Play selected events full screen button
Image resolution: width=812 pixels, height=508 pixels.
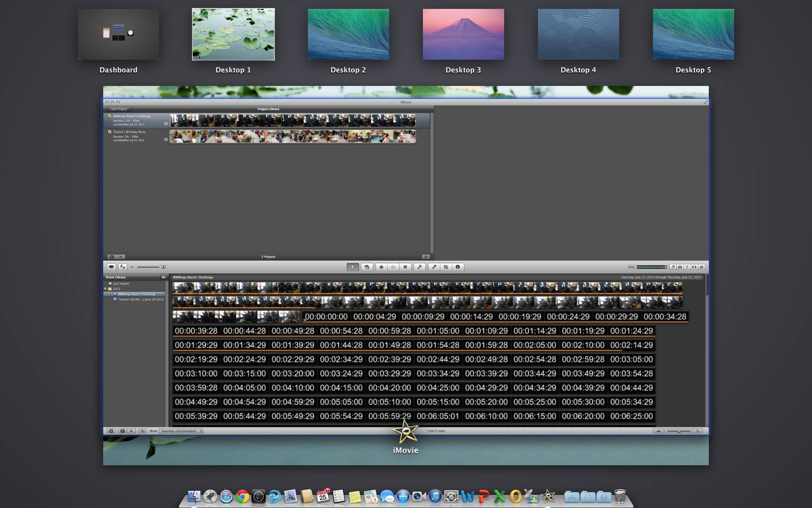pyautogui.click(x=123, y=431)
